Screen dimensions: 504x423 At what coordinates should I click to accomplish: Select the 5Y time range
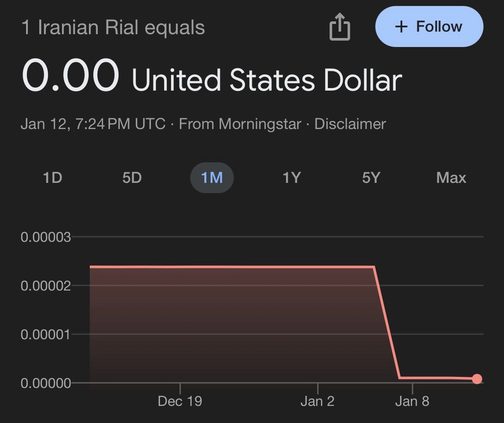[371, 177]
